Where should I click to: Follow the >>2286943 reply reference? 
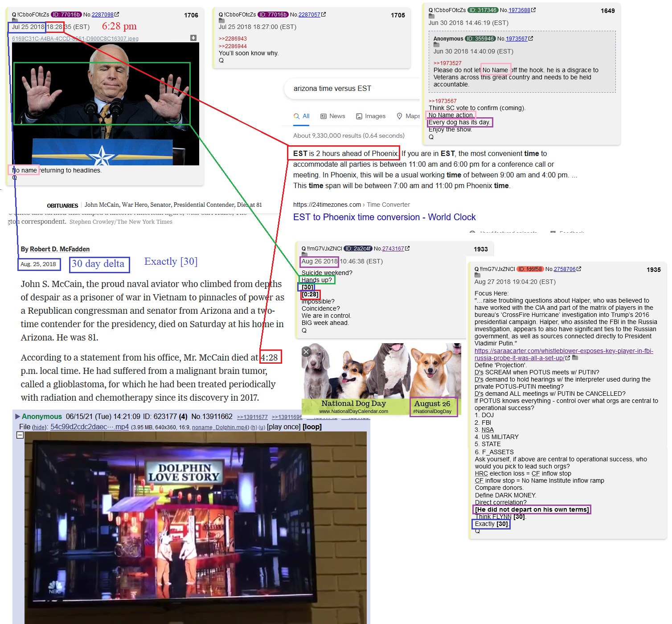(233, 39)
